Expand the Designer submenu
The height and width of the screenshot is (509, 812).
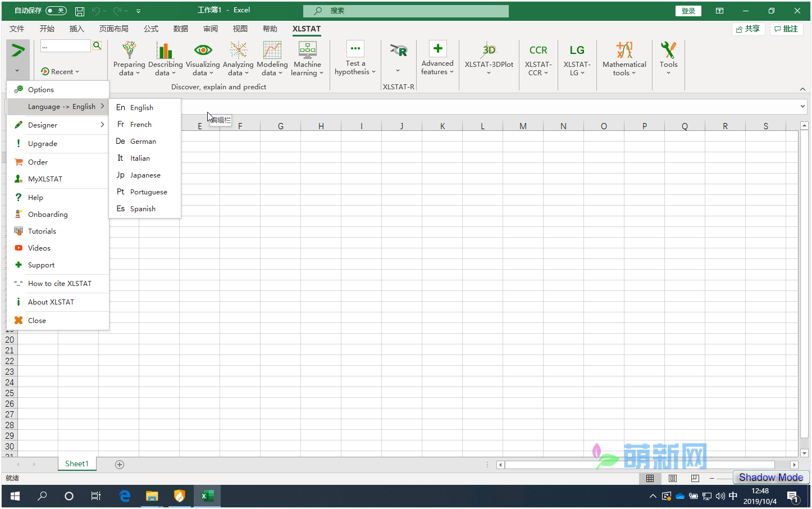58,125
